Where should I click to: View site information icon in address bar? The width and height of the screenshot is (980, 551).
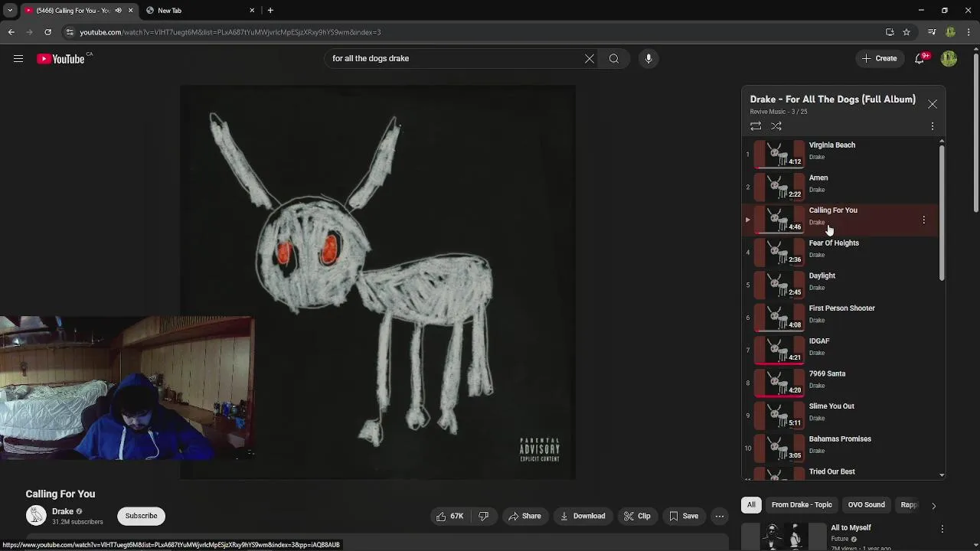tap(70, 32)
